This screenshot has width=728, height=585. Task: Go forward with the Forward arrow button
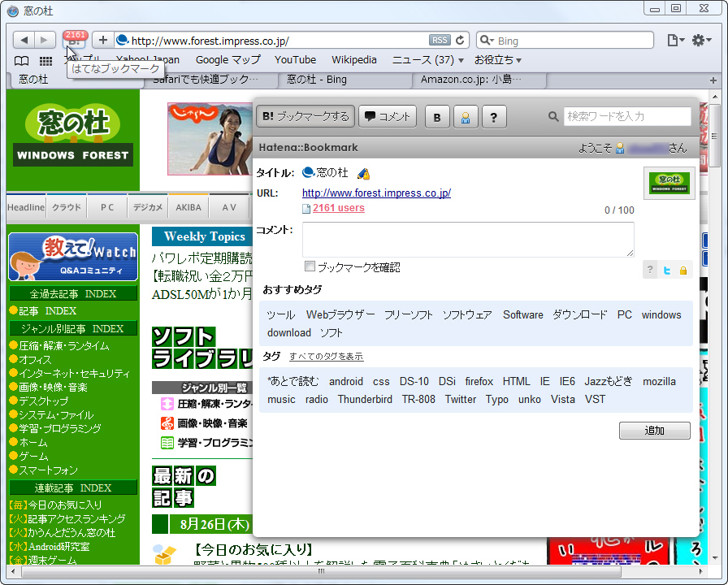(x=45, y=41)
